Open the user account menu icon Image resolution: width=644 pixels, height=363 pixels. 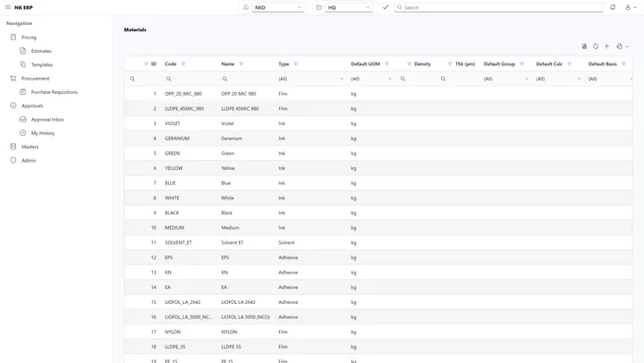pyautogui.click(x=630, y=7)
